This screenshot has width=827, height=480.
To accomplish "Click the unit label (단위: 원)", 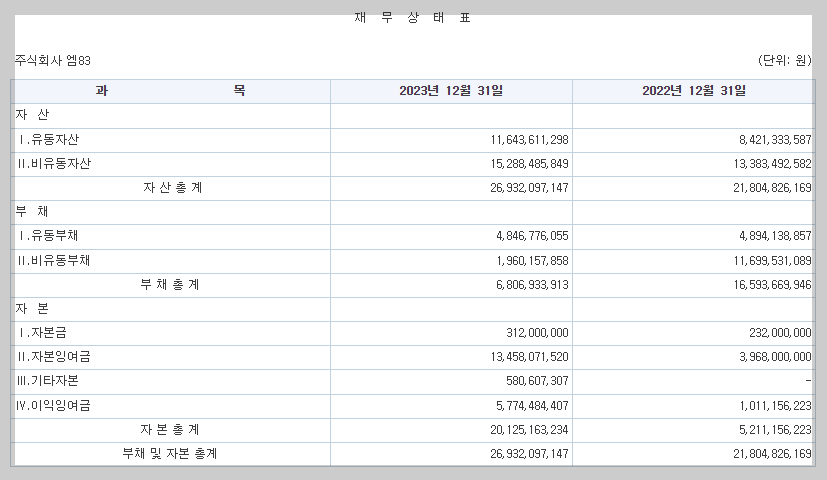I will click(785, 61).
